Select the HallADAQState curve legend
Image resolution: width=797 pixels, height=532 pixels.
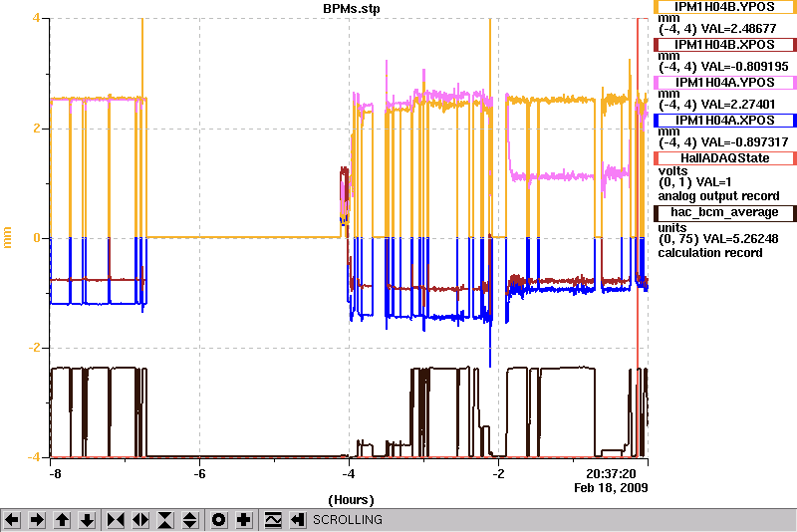725,158
